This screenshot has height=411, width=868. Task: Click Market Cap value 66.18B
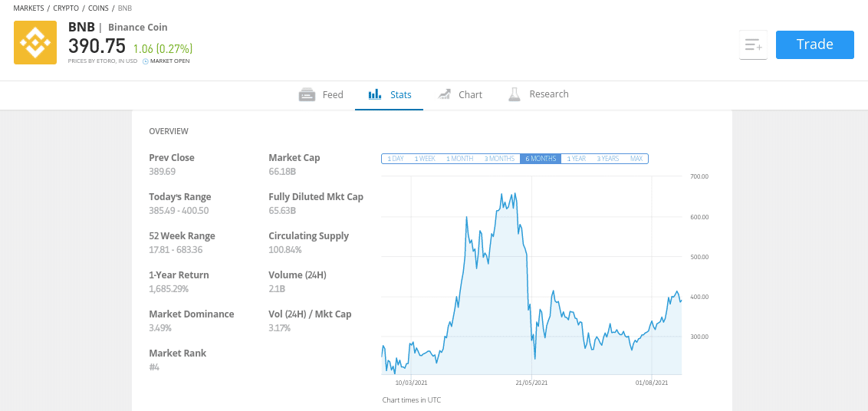[x=282, y=172]
